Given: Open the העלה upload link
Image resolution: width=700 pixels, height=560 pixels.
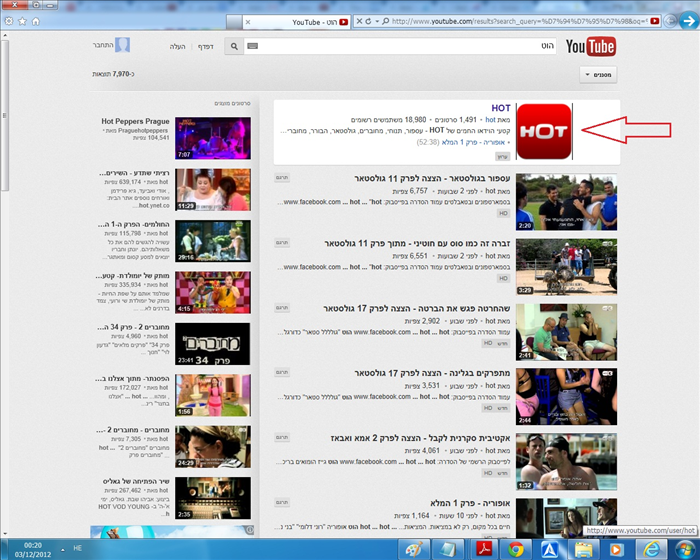Looking at the screenshot, I should point(177,46).
